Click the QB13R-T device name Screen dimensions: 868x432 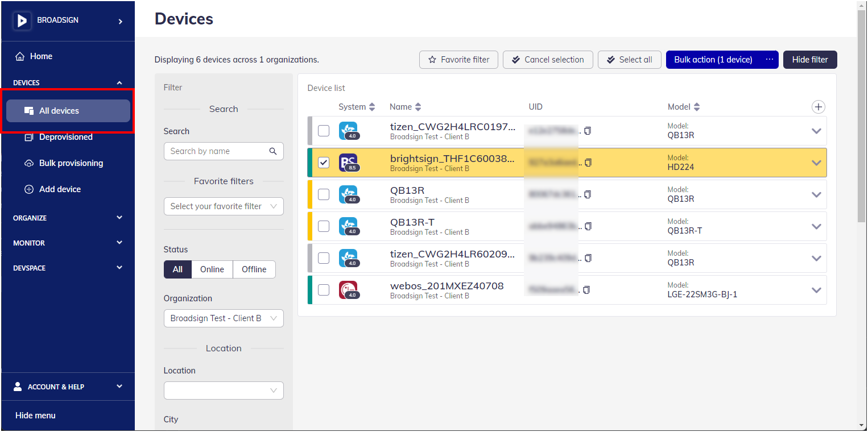tap(412, 222)
